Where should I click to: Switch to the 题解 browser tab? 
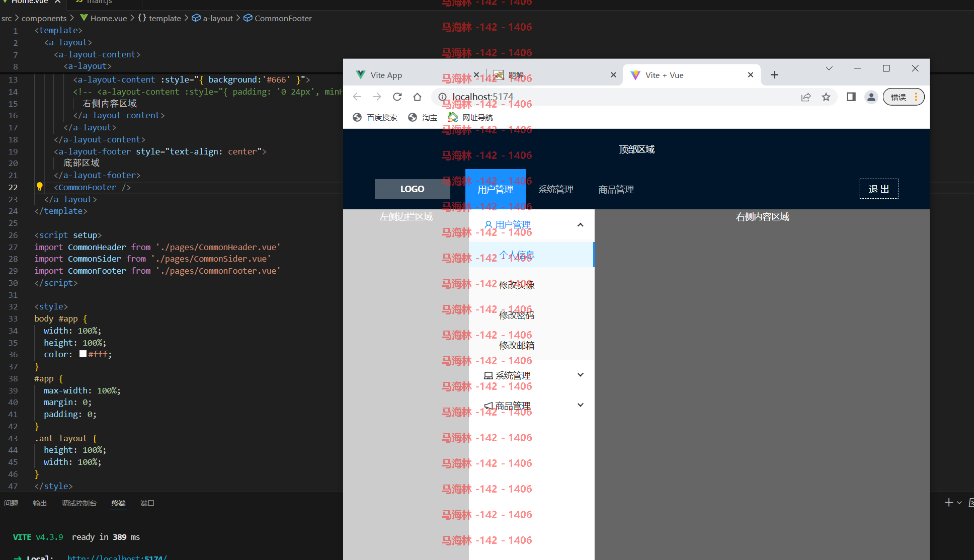click(x=553, y=75)
